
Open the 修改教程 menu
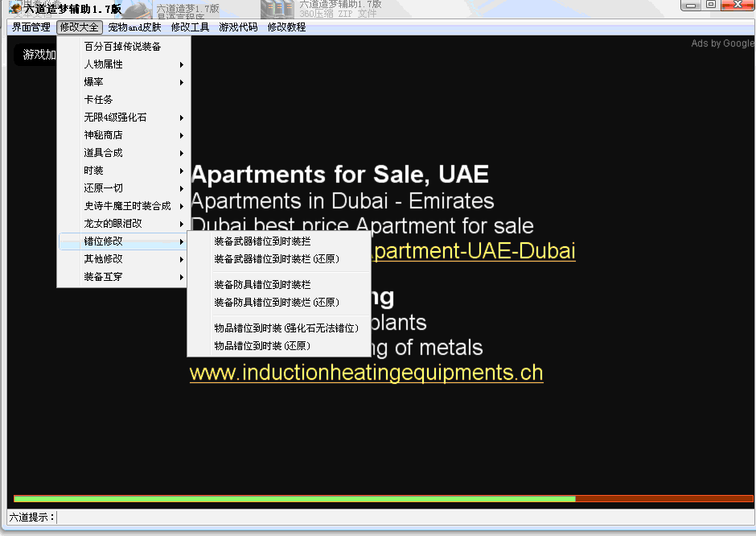pos(286,27)
